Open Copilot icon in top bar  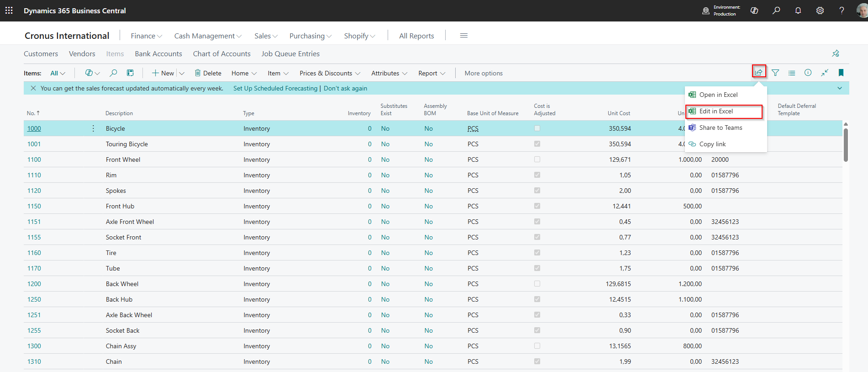click(x=754, y=11)
